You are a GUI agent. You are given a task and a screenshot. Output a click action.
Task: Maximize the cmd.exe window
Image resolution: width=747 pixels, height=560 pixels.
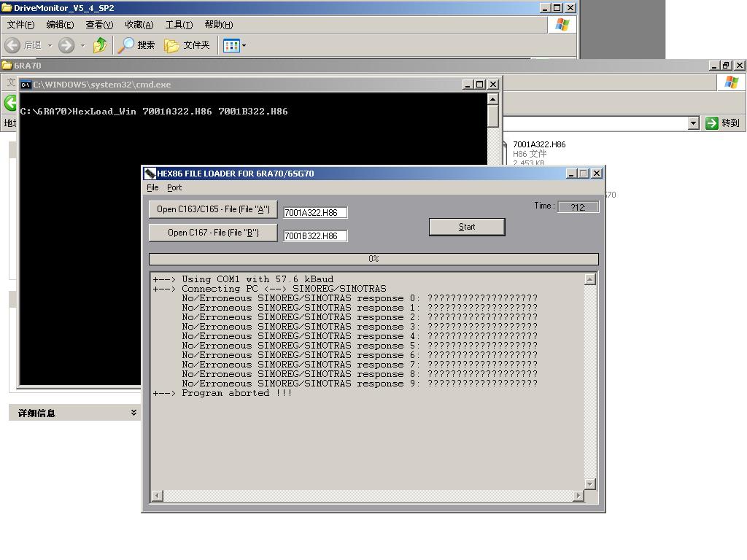(480, 85)
